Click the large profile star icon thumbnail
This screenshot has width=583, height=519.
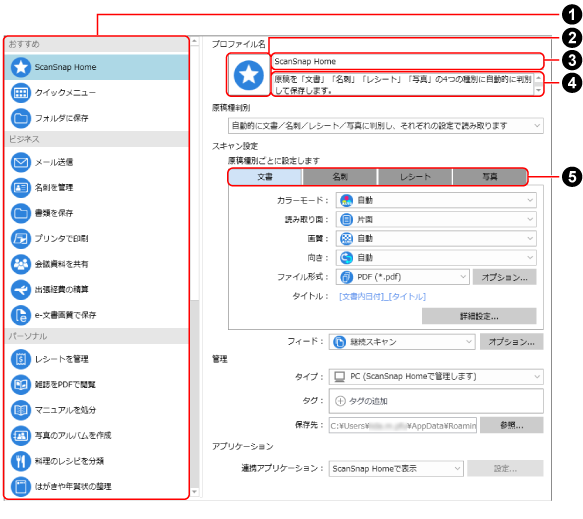pos(248,75)
